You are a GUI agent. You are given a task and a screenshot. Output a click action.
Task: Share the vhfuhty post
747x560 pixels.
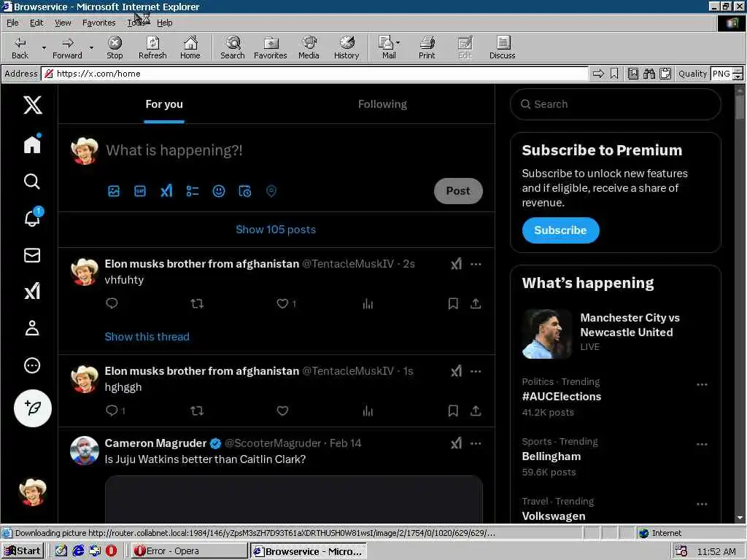476,303
